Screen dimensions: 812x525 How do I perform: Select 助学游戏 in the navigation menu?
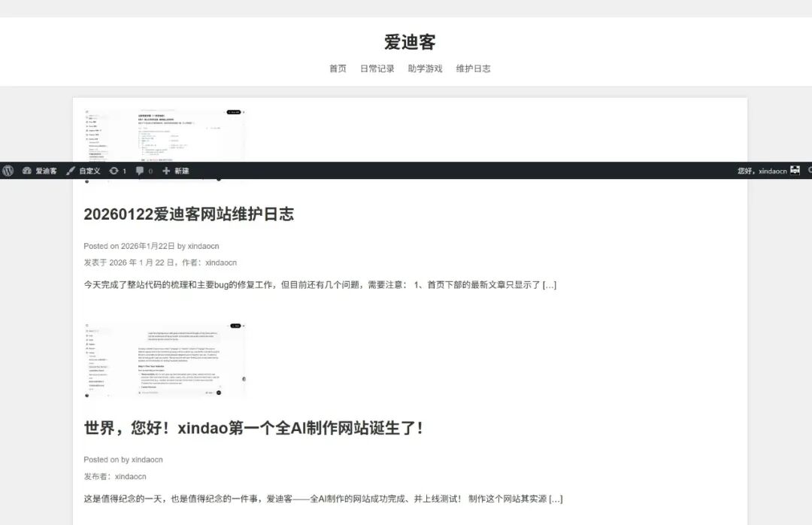pos(425,68)
